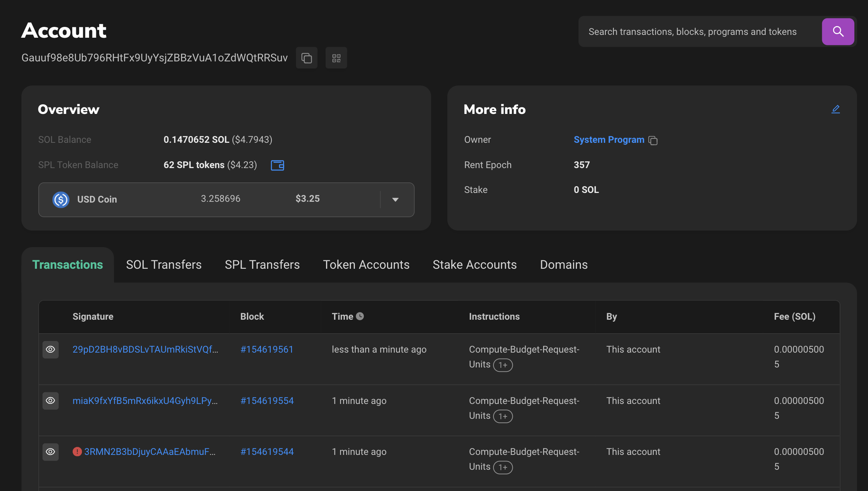Open the System Program owner link
The height and width of the screenshot is (491, 868).
[609, 140]
